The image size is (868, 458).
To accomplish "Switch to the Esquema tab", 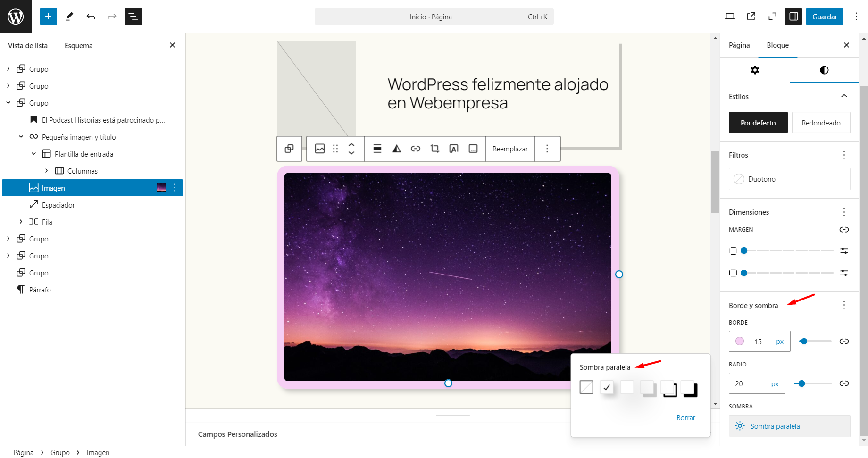I will 79,46.
